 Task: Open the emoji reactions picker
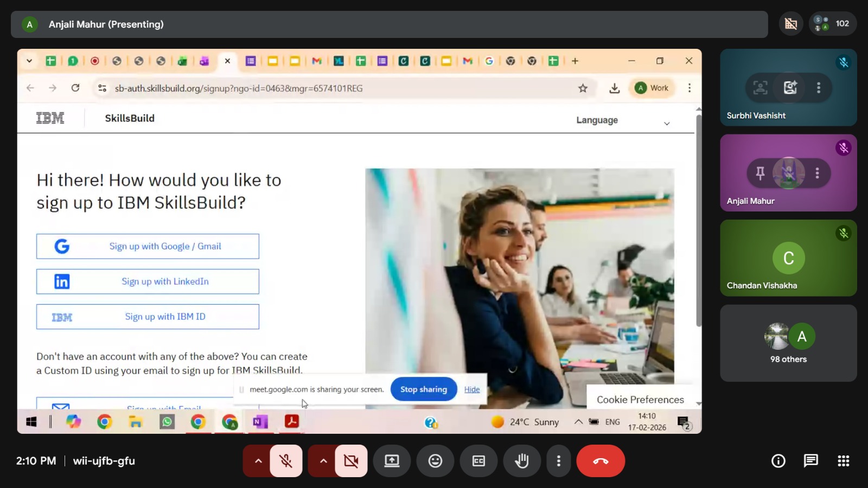click(x=435, y=461)
